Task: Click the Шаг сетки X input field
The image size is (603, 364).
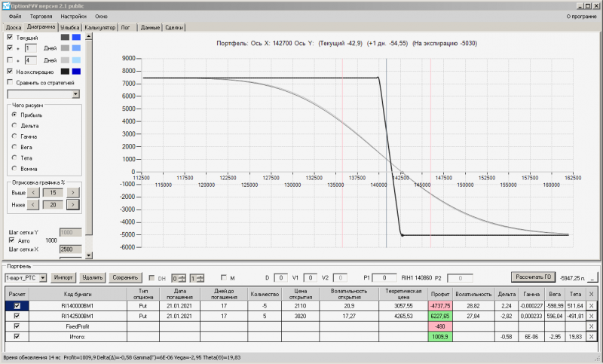Action: [x=71, y=249]
